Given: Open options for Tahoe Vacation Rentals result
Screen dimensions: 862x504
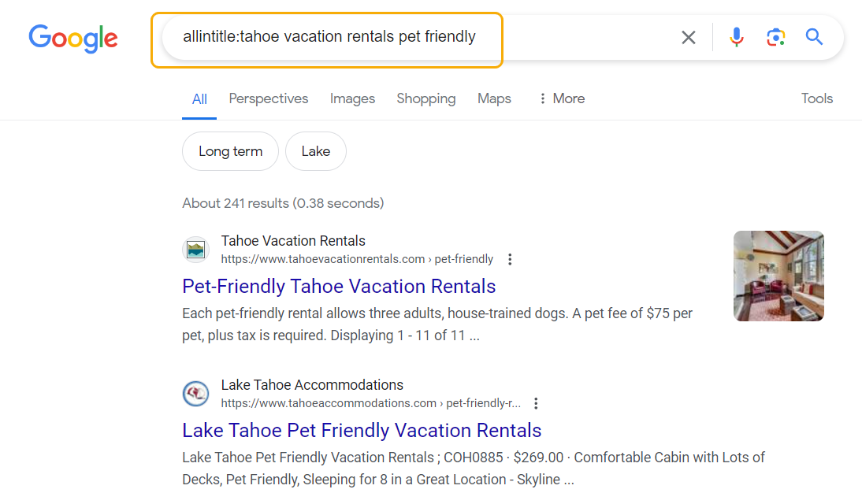Looking at the screenshot, I should click(510, 259).
